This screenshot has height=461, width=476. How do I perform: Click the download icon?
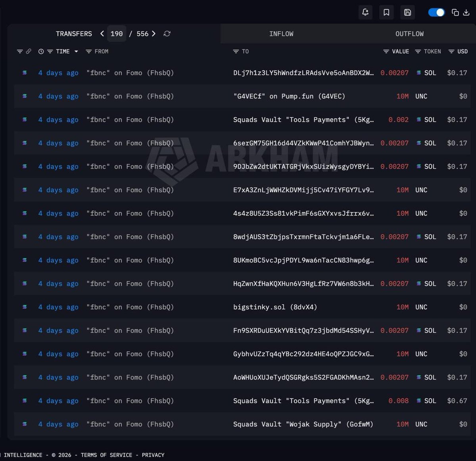(x=466, y=13)
